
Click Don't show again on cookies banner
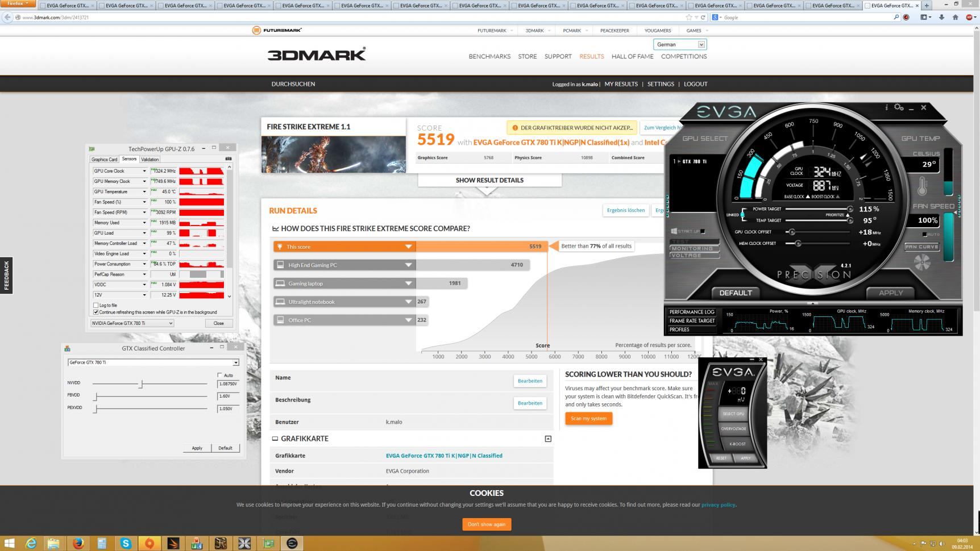(x=487, y=524)
